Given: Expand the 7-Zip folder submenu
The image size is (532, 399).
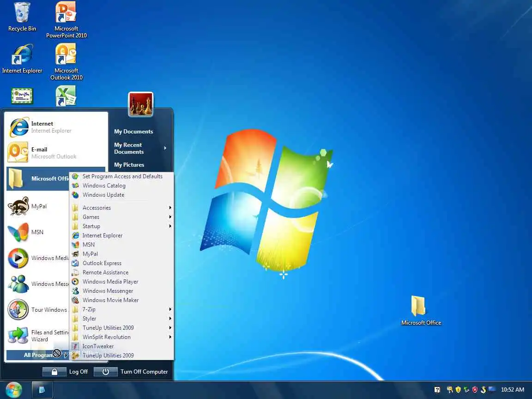Looking at the screenshot, I should coord(122,309).
